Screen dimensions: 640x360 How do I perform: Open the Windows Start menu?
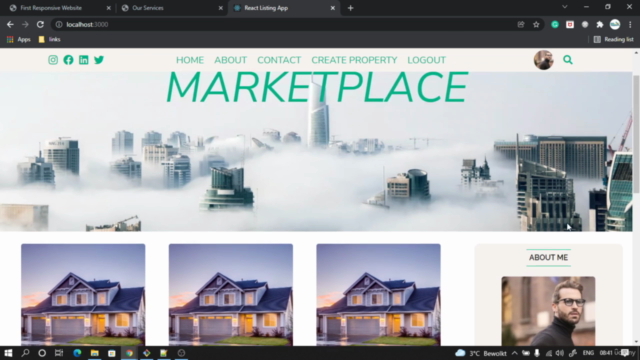8,353
